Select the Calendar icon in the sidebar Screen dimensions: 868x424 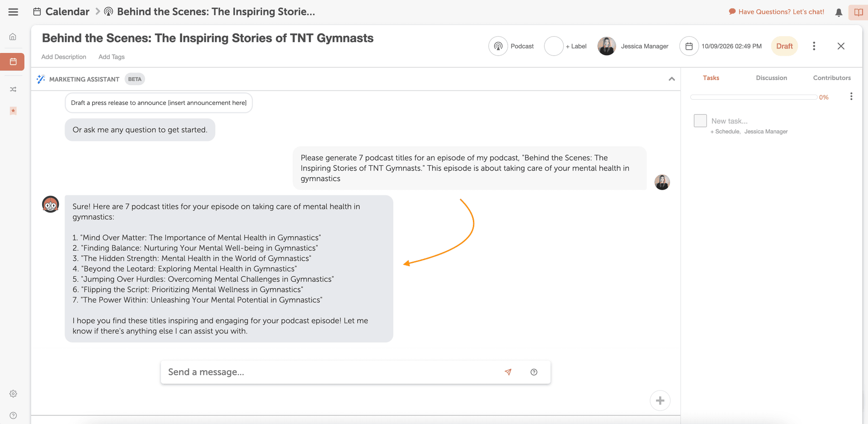pyautogui.click(x=13, y=62)
